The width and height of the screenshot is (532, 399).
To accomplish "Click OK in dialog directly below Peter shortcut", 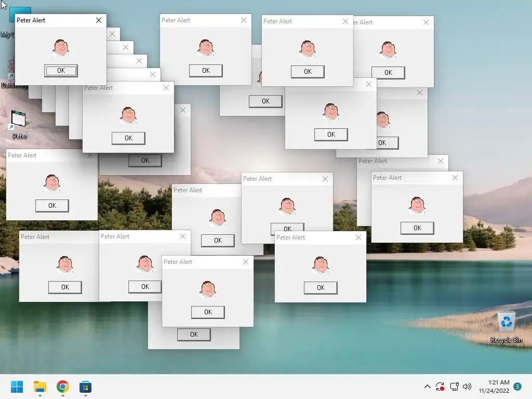I will [x=52, y=206].
